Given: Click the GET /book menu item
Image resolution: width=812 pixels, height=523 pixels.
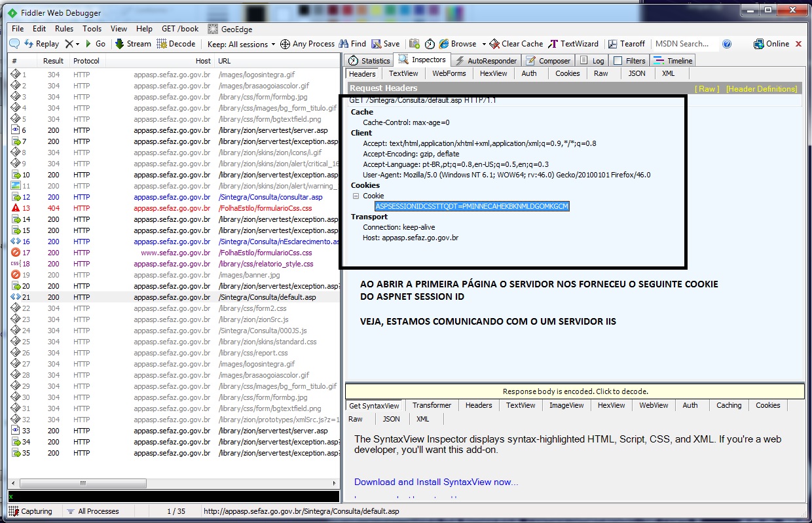Looking at the screenshot, I should coord(180,29).
